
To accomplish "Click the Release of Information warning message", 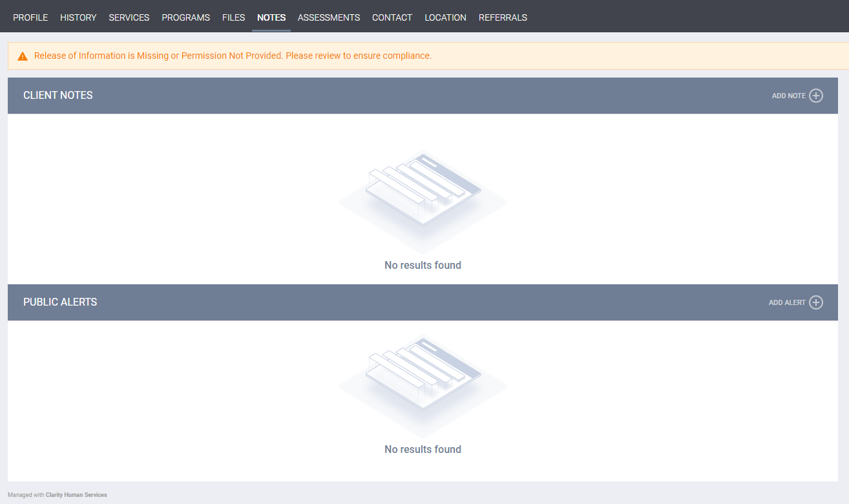I will coord(233,56).
